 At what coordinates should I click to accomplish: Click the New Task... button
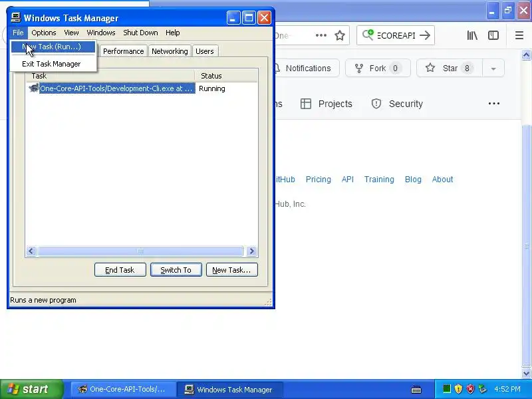(231, 270)
